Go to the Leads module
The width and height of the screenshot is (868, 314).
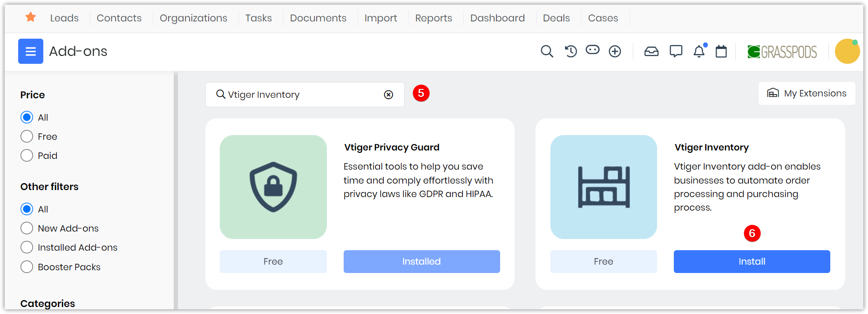coord(64,18)
